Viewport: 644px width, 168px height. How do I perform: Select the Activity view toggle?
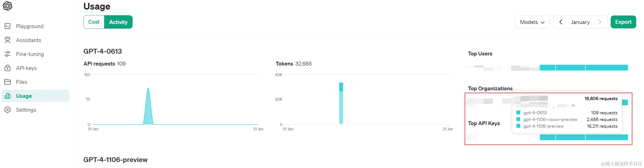point(118,22)
